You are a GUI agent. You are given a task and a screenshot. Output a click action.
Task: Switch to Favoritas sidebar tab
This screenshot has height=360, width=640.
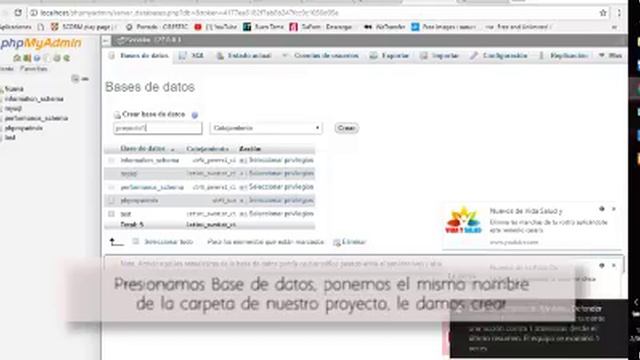pos(34,69)
